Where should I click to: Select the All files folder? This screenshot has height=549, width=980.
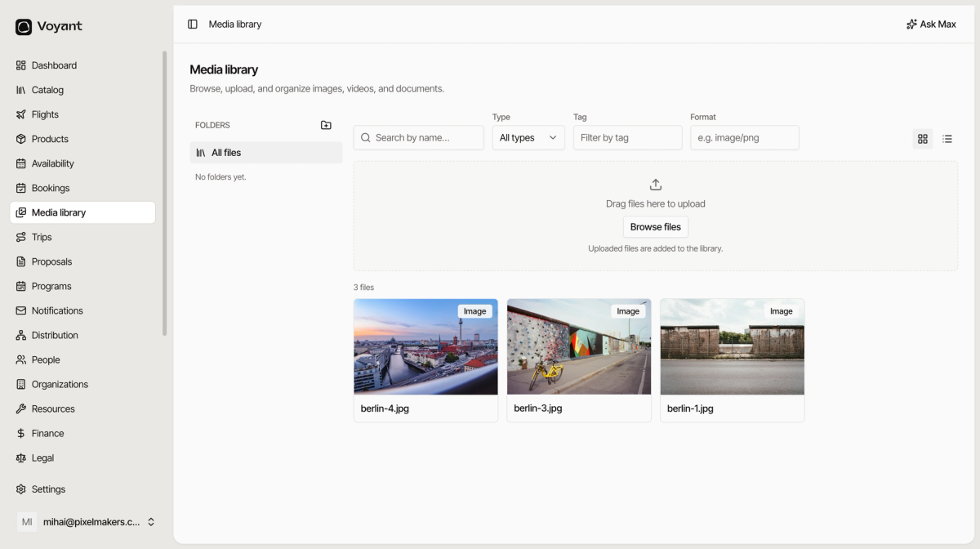pyautogui.click(x=266, y=153)
